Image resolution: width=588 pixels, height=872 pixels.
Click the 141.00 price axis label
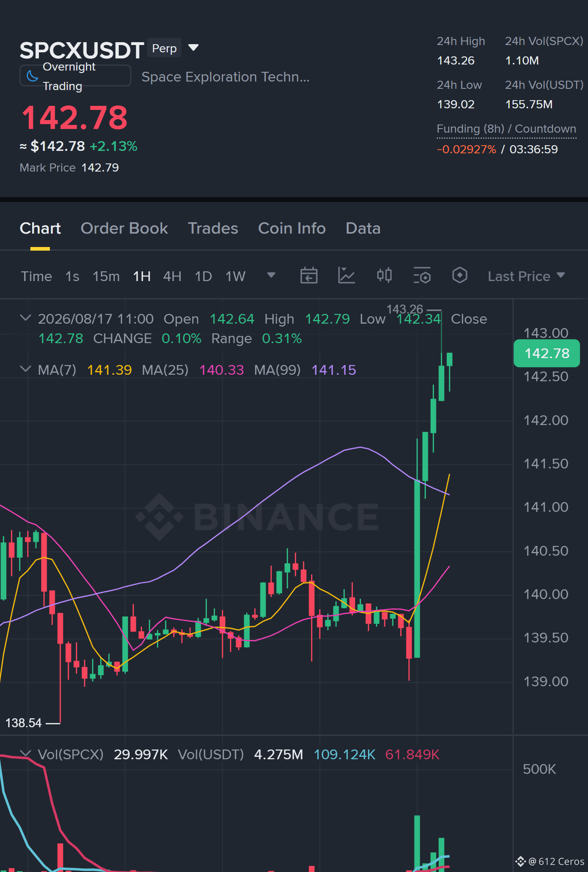point(546,507)
